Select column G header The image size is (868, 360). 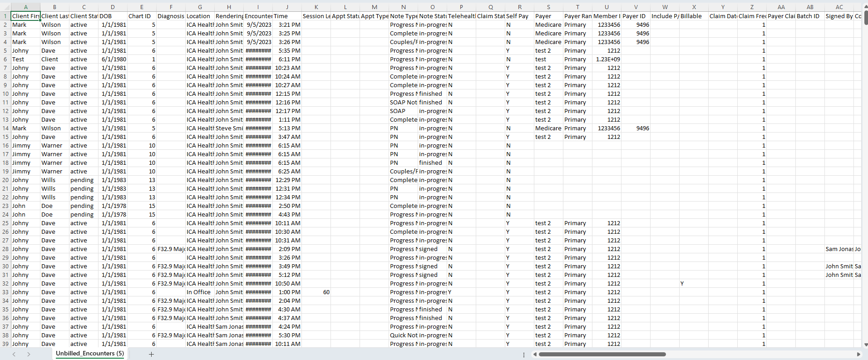coord(200,7)
